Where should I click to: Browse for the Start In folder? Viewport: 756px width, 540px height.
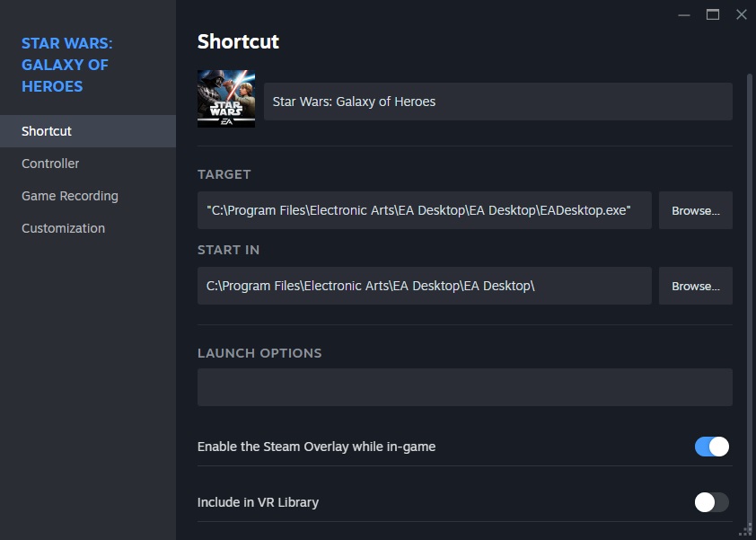[696, 286]
